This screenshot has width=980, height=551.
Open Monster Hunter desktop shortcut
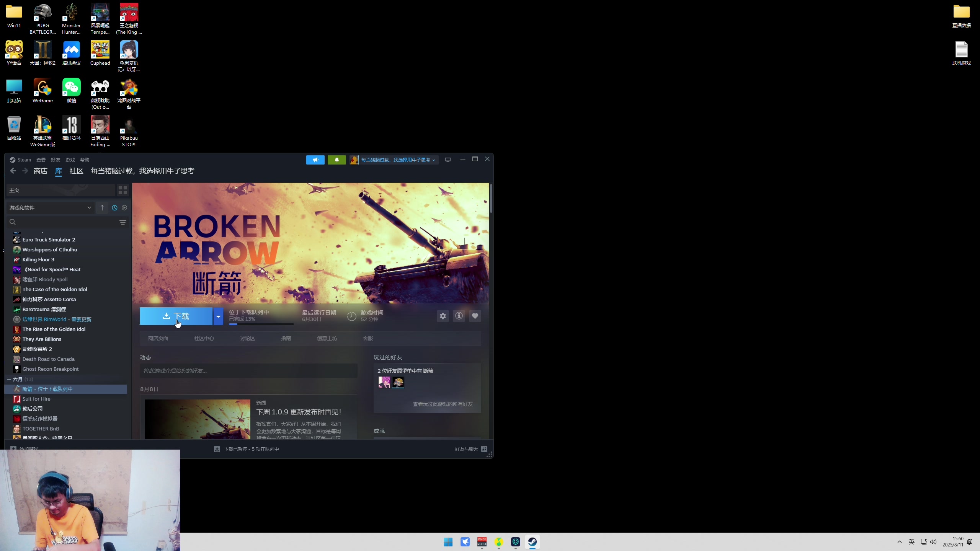tap(71, 19)
